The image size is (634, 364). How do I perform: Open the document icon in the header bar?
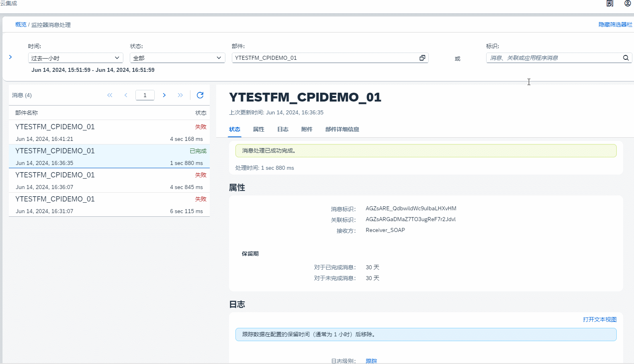point(609,4)
